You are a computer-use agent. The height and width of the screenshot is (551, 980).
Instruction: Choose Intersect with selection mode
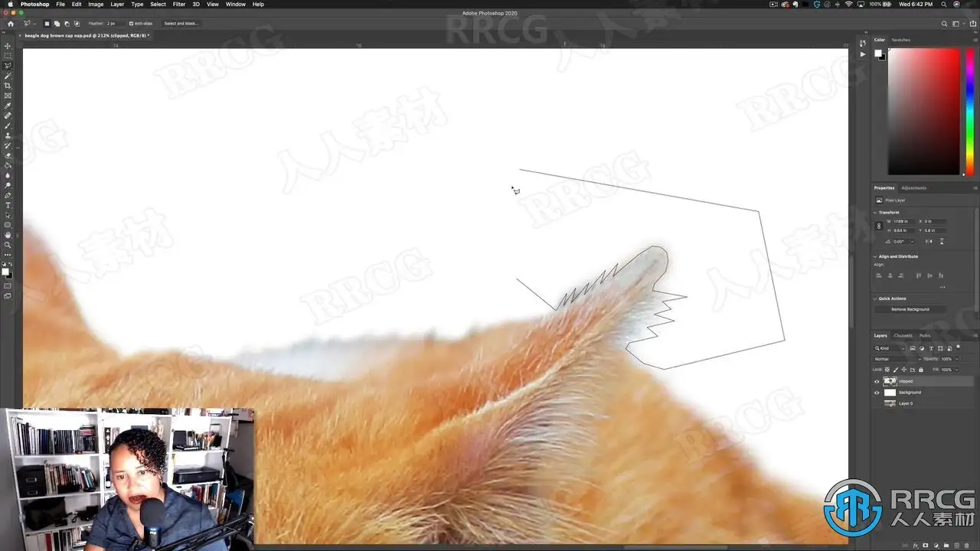coord(77,24)
